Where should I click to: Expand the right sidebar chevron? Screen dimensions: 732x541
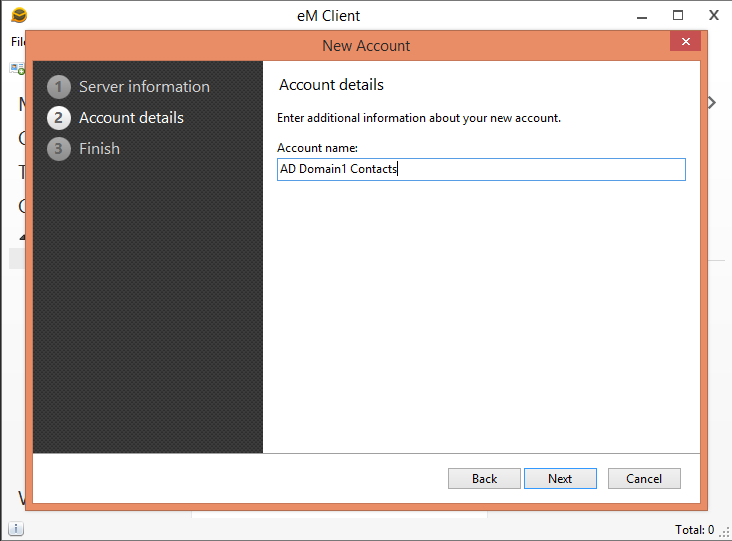click(711, 103)
